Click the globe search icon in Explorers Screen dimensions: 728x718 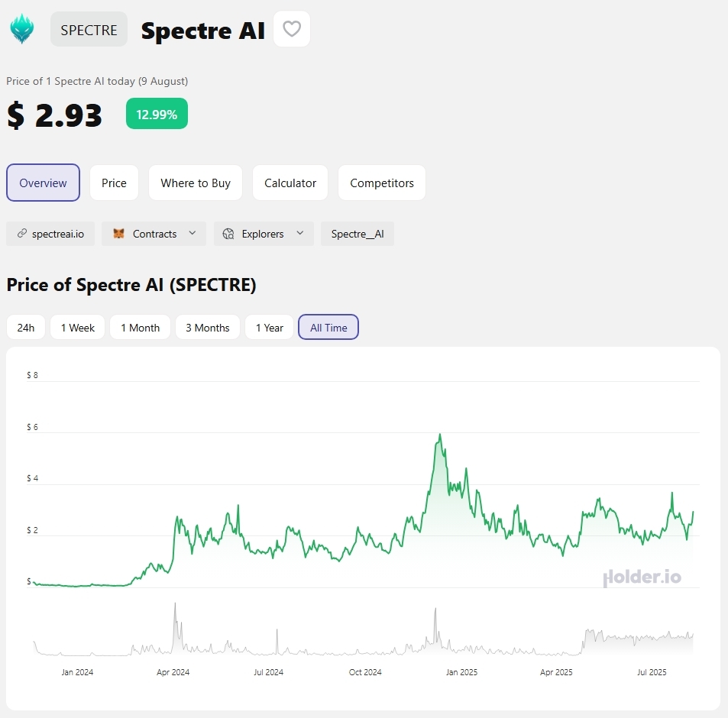(228, 234)
